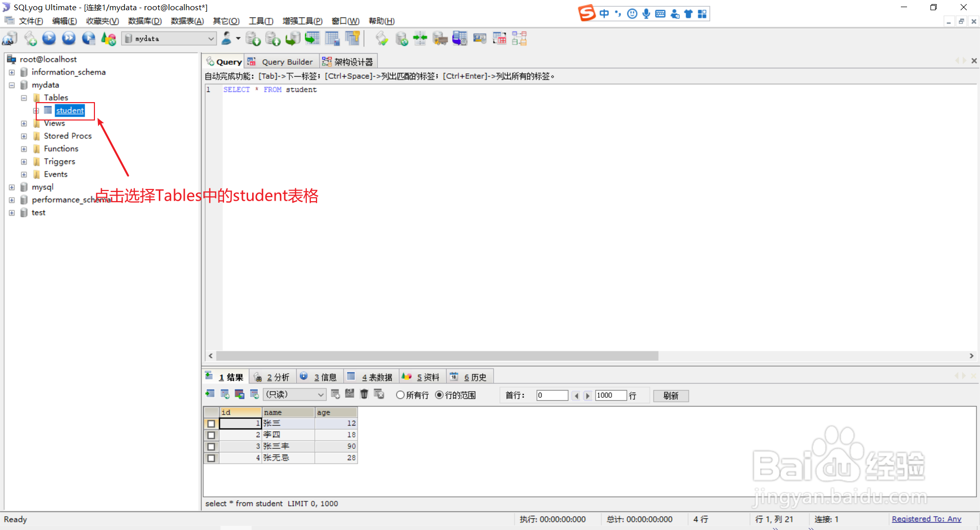Expand the information_schema database node
This screenshot has width=980, height=530.
(x=12, y=73)
